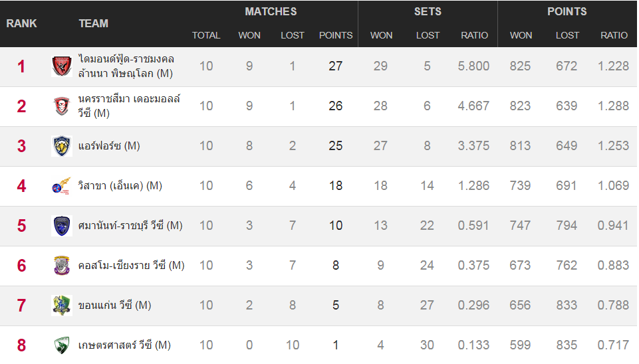Open the วิสาขา (เอ็นเค) (M) team link
The image size is (639, 364).
pos(120,186)
